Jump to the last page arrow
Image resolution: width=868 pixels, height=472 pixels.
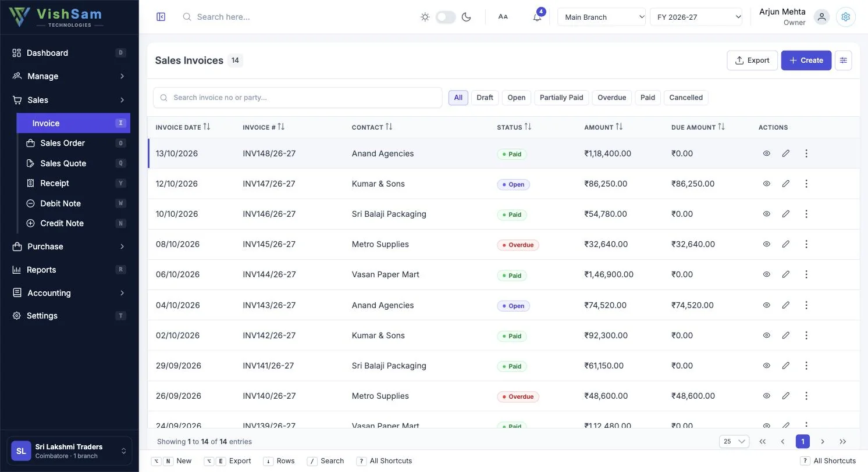tap(843, 442)
